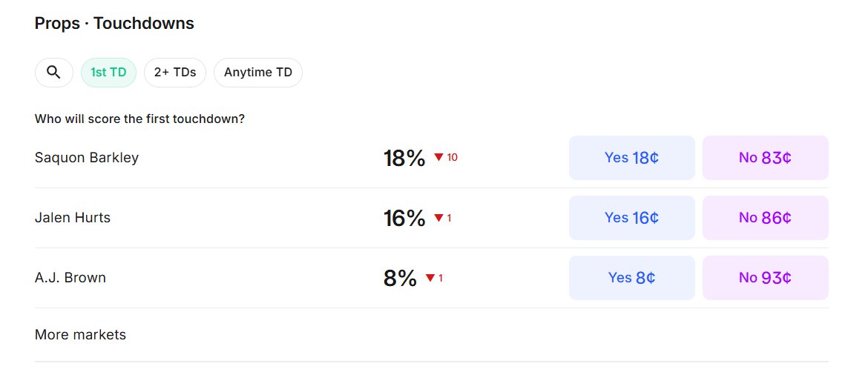Select the 1st TD filter
The height and width of the screenshot is (372, 868).
tap(108, 73)
